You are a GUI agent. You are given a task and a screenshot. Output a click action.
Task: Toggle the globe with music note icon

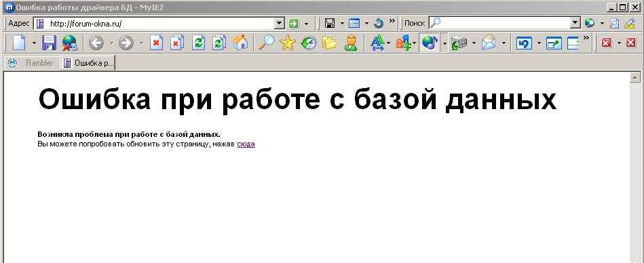pyautogui.click(x=430, y=43)
